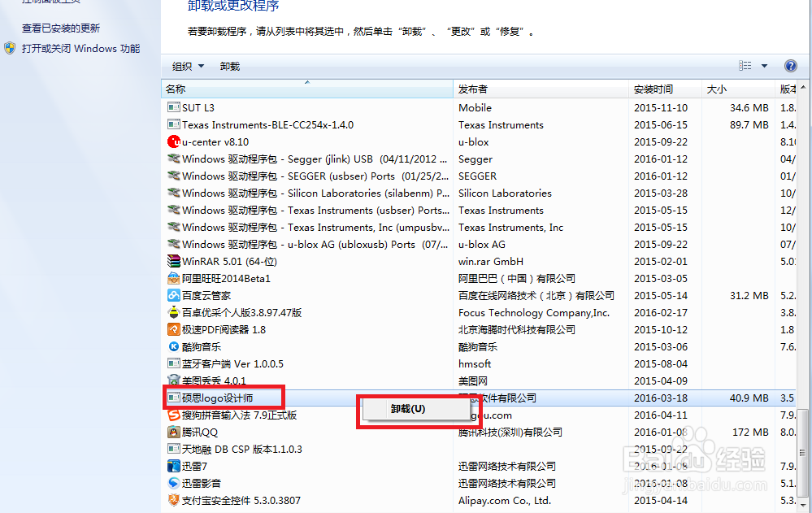
Task: Click the Texas Instruments (usbser) driver icon
Action: tap(173, 210)
